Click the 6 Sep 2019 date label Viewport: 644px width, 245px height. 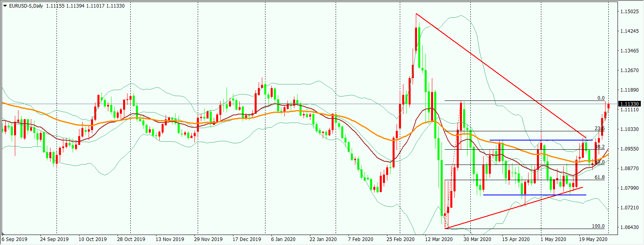[14, 239]
